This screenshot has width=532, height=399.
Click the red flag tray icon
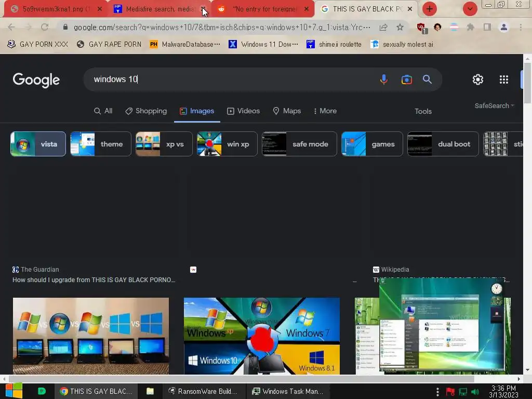click(450, 392)
